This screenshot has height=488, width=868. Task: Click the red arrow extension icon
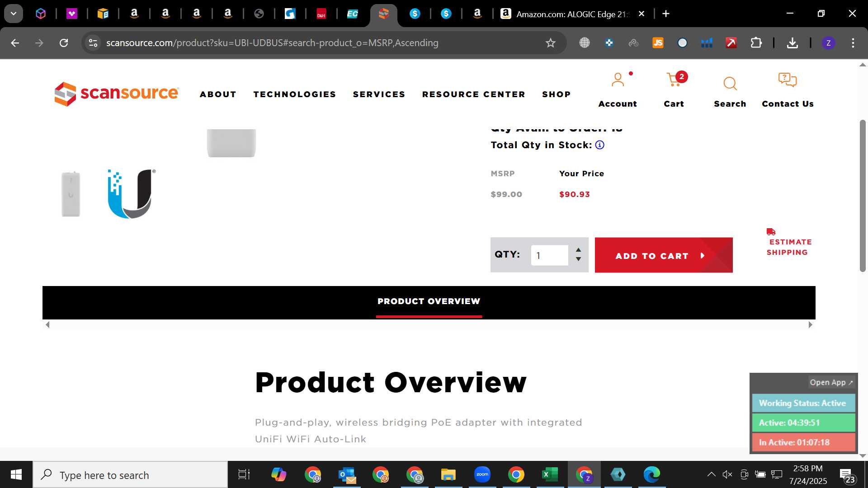tap(731, 43)
